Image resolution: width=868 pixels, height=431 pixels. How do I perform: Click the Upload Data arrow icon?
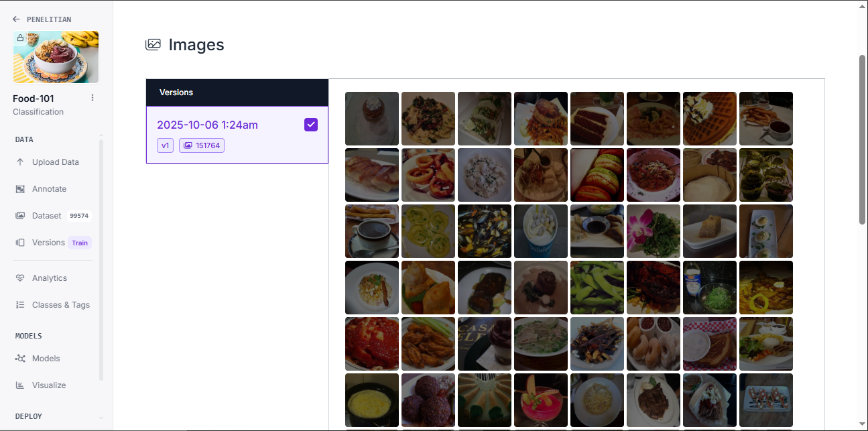[20, 162]
